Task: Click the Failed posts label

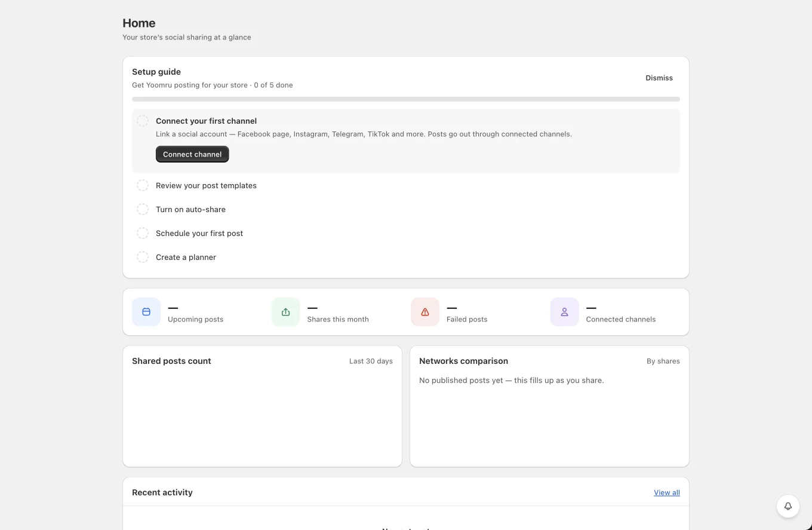Action: coord(467,319)
